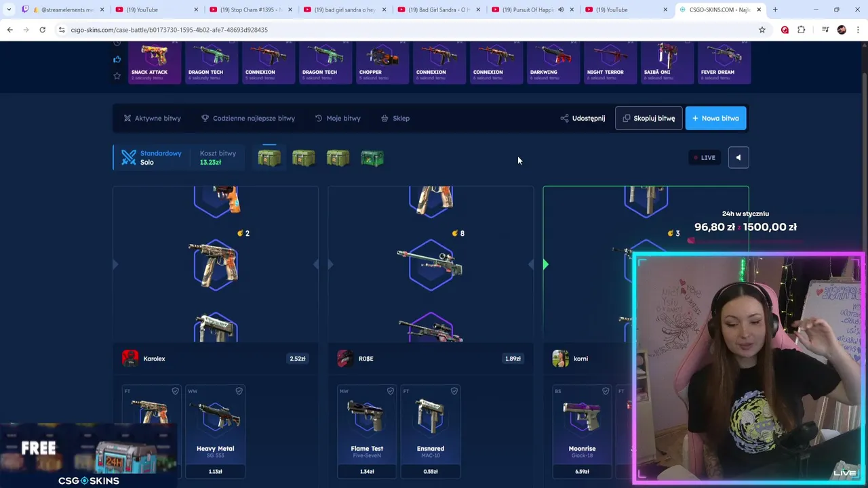Open a new browser tab
Screen dimensions: 868x488
pos(775,9)
